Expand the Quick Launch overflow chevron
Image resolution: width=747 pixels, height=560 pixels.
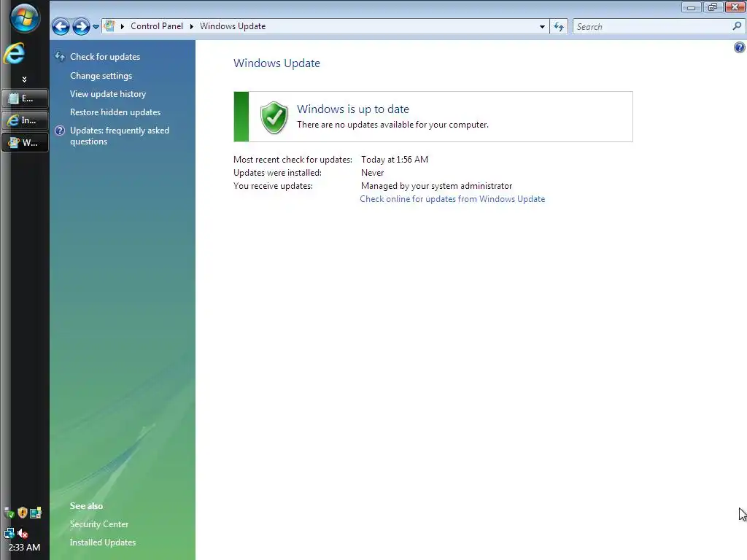pyautogui.click(x=24, y=79)
